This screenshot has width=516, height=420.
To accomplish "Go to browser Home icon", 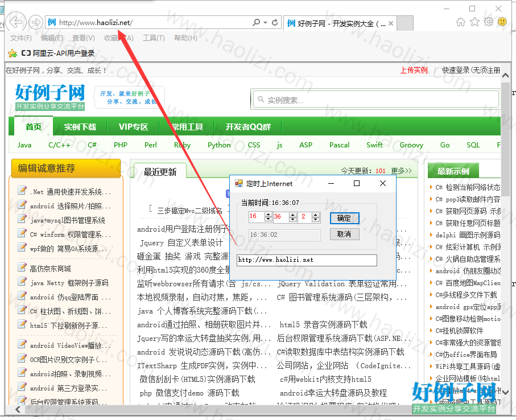I will tap(461, 22).
